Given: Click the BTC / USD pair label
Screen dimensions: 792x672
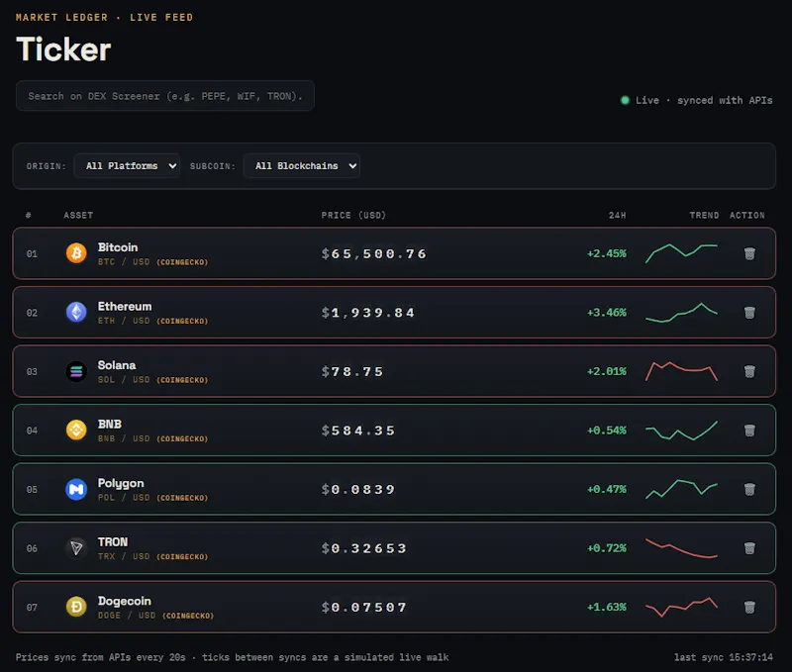Looking at the screenshot, I should [124, 262].
